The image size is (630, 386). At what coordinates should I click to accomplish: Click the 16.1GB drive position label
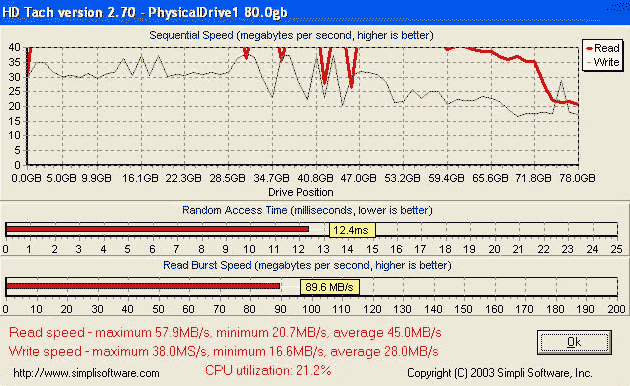[140, 178]
